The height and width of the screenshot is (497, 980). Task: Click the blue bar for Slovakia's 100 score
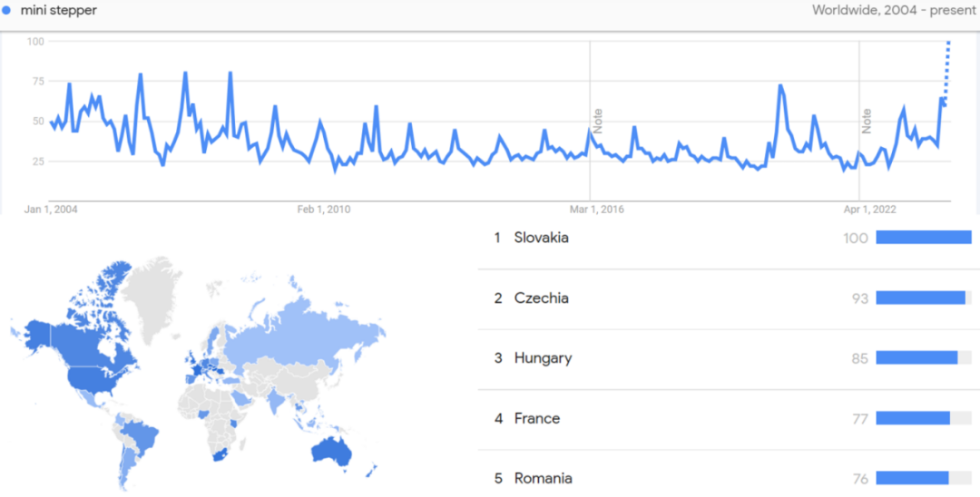[924, 238]
